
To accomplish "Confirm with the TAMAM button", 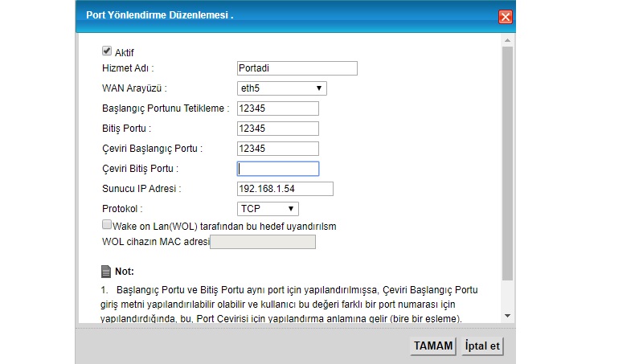I will [x=433, y=346].
